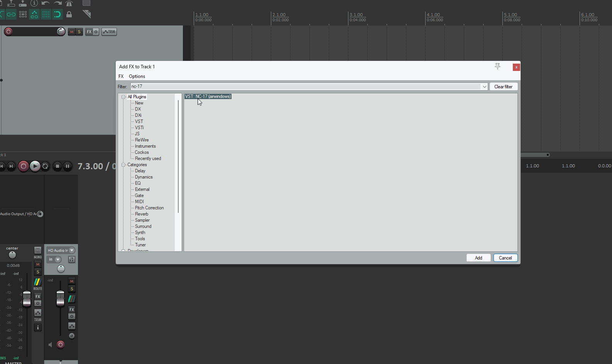The image size is (612, 364).
Task: Select the Reverb category
Action: (x=142, y=214)
